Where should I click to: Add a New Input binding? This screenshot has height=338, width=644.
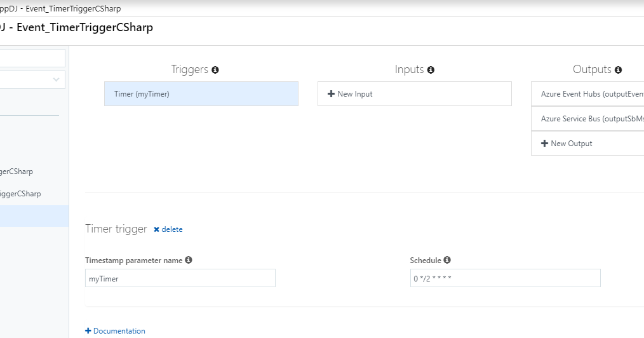pyautogui.click(x=414, y=94)
